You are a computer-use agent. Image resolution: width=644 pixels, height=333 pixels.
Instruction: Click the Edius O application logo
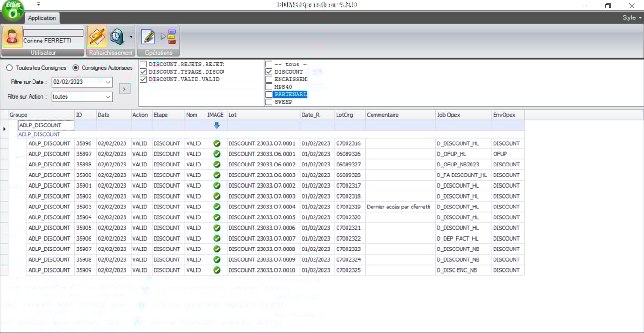tap(13, 11)
